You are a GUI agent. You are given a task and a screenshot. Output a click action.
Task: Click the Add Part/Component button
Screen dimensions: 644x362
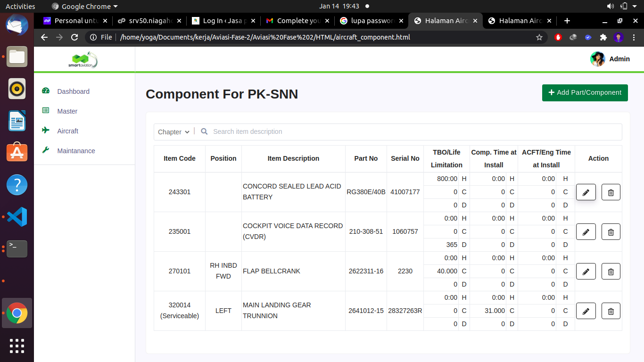(585, 93)
